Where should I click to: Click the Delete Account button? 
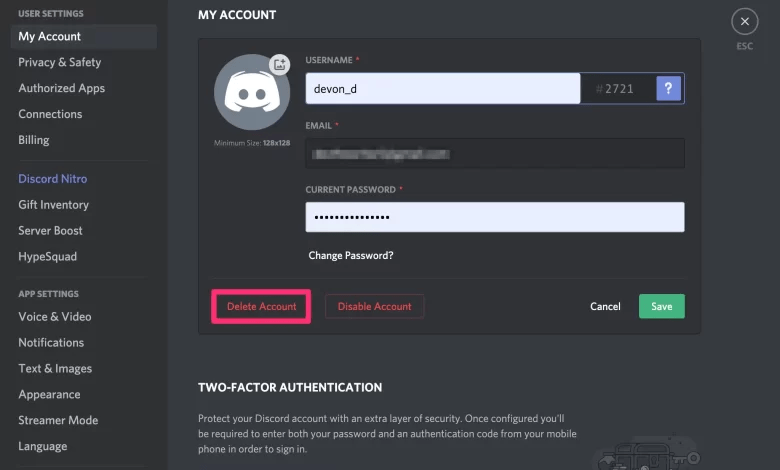[261, 306]
